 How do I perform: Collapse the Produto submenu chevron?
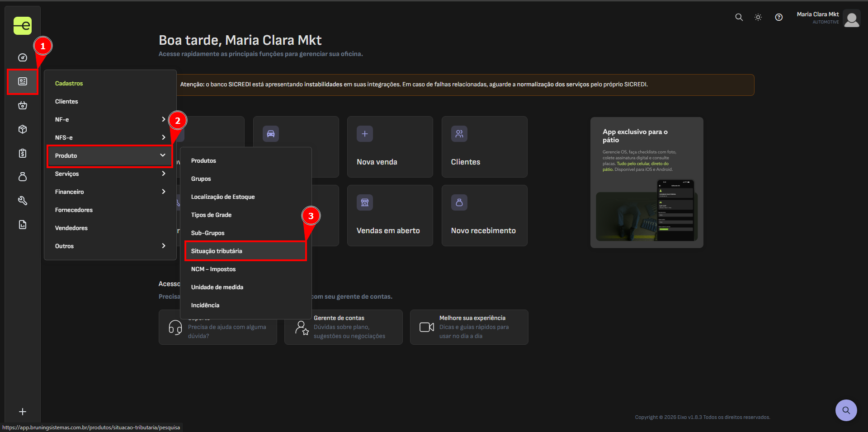pos(163,155)
